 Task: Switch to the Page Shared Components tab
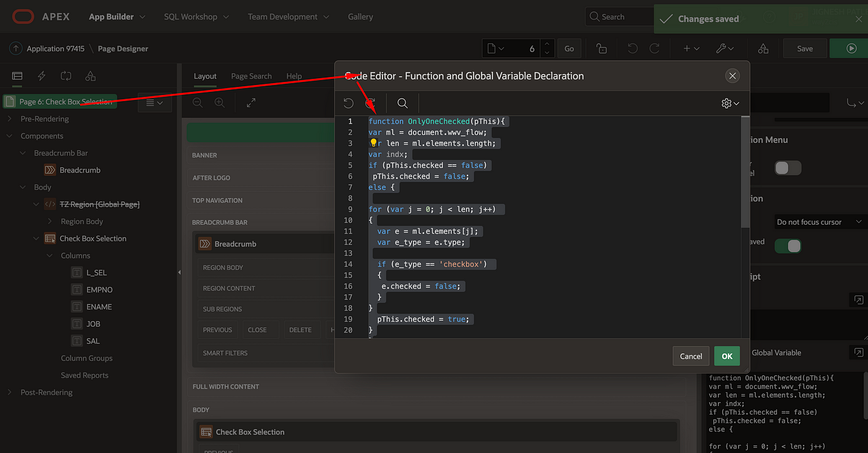click(x=91, y=76)
